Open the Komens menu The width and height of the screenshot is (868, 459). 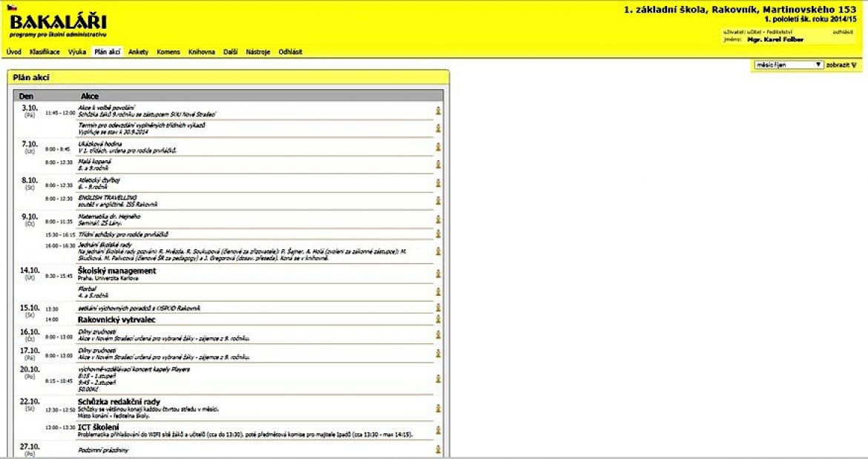(168, 52)
